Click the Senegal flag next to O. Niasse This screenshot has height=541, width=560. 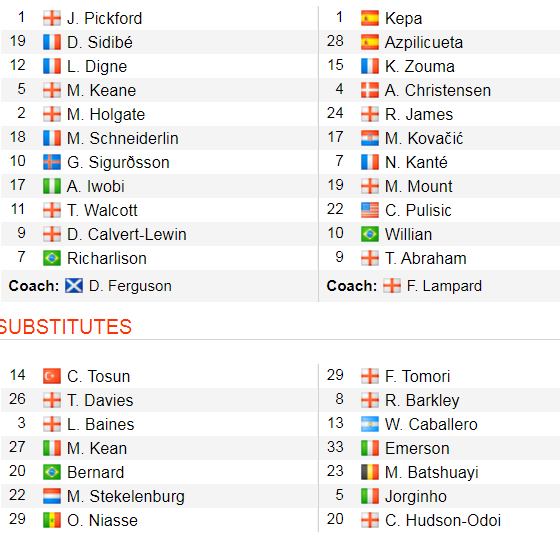[52, 520]
